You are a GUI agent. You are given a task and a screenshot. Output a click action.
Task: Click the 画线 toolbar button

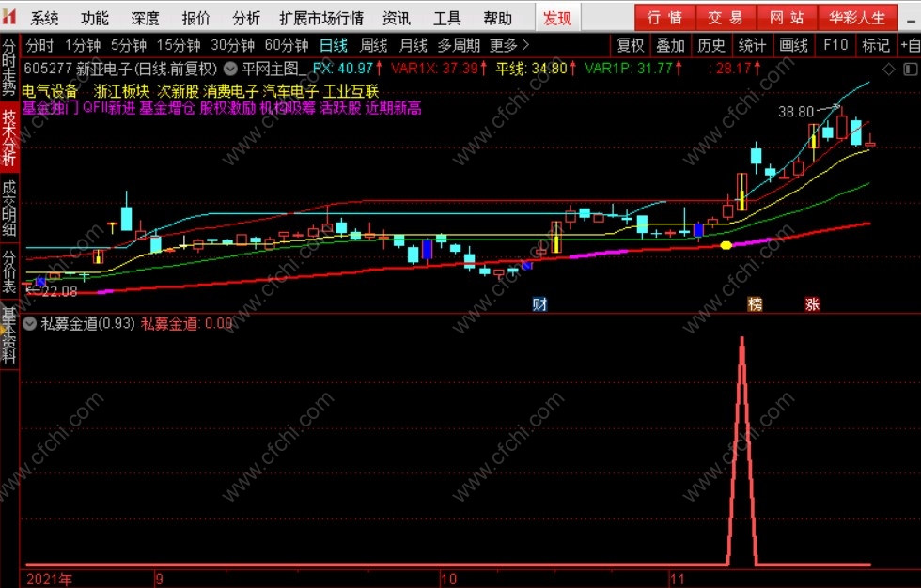coord(793,45)
